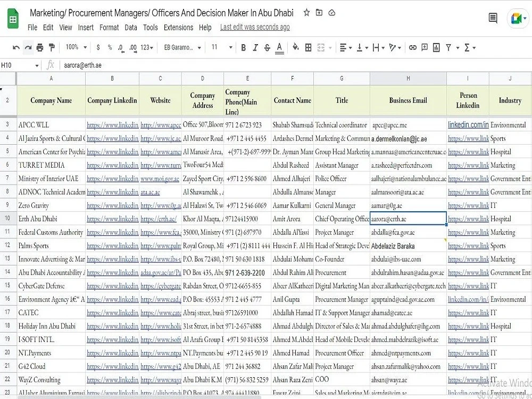Open zoom level 100% dropdown

pos(76,47)
